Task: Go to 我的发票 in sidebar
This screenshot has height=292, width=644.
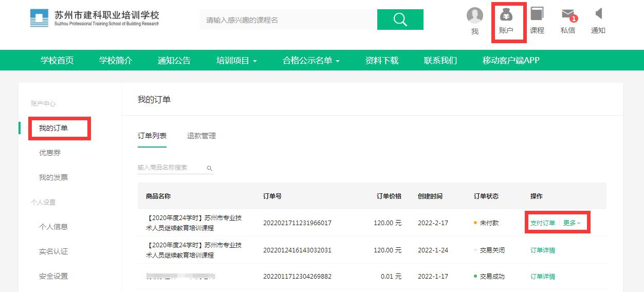Action: [53, 177]
